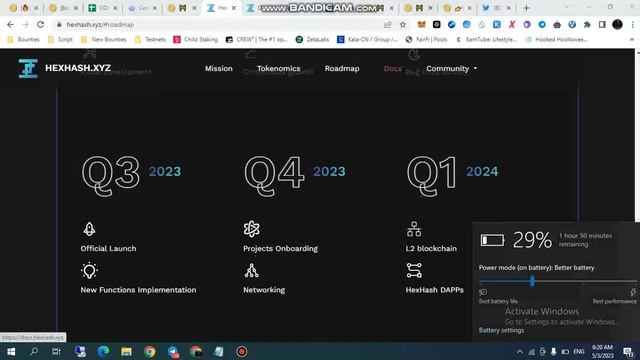Click the Q4 2023 heading
This screenshot has height=360, width=640.
[295, 175]
